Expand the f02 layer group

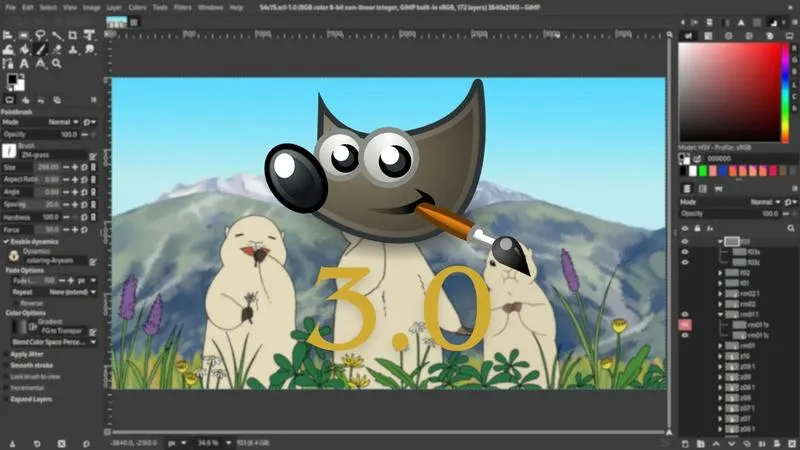pyautogui.click(x=720, y=273)
